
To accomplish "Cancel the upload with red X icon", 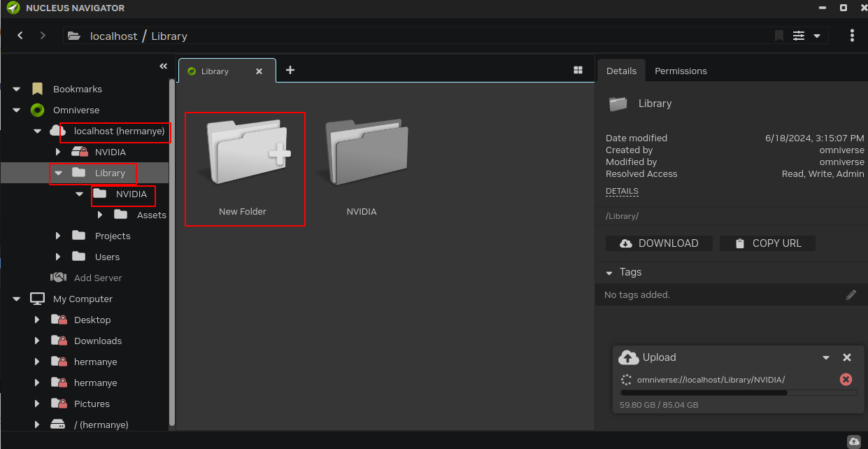I will (x=846, y=379).
